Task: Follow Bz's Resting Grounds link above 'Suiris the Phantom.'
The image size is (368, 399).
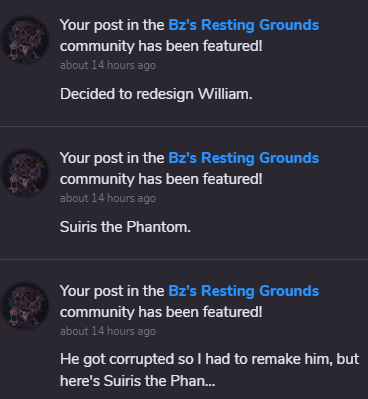Action: 244,158
